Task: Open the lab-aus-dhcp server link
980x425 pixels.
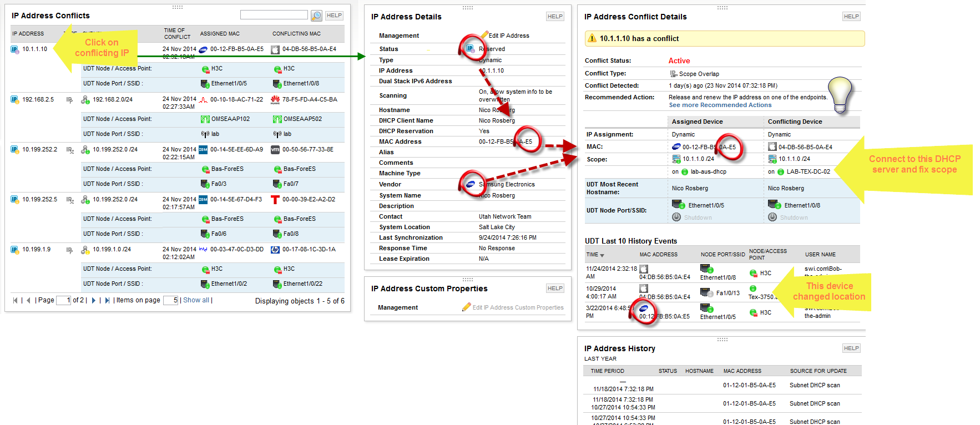Action: [709, 171]
